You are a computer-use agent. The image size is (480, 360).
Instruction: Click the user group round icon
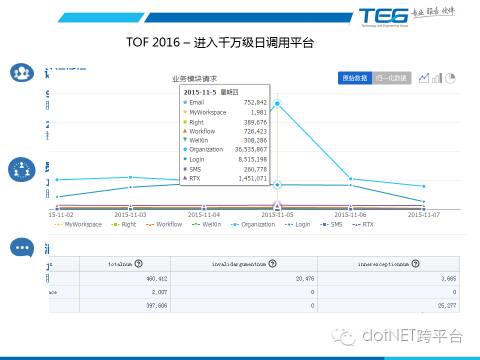point(22,72)
